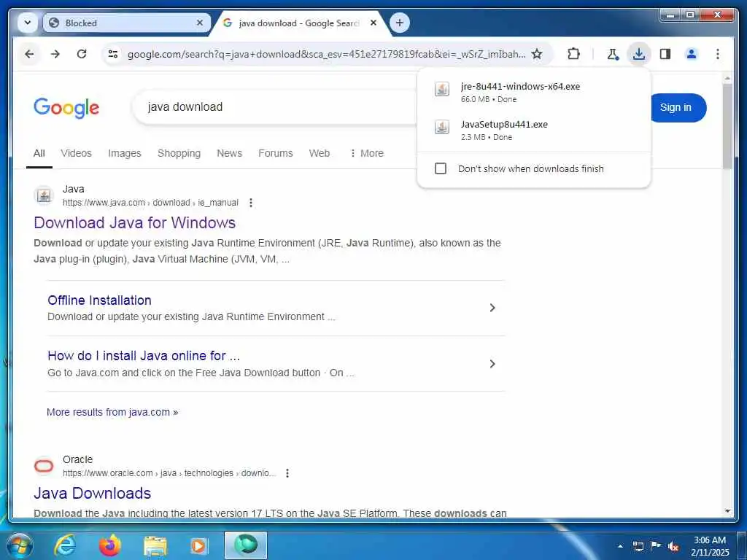Open the side panel icon
Screen dimensions: 747x560
click(665, 54)
